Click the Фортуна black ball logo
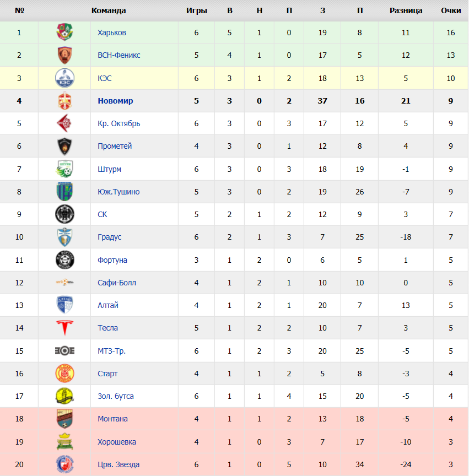This screenshot has width=469, height=476. click(64, 260)
